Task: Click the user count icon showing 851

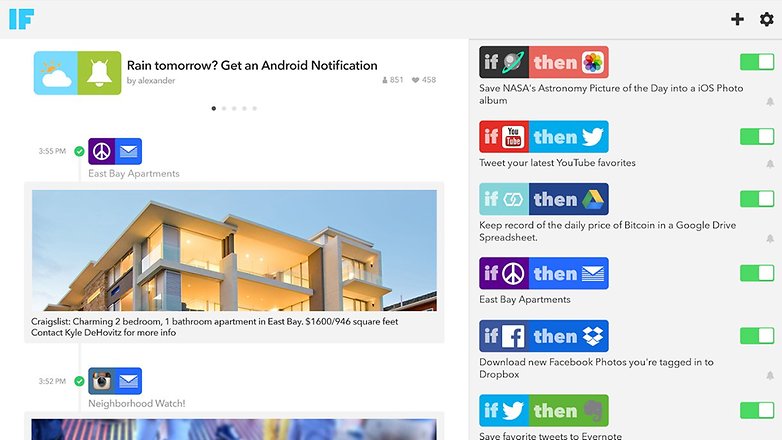Action: tap(392, 80)
